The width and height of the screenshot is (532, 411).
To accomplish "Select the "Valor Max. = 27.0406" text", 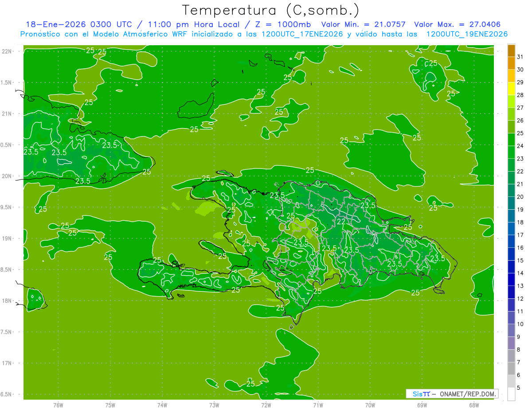I will [x=457, y=24].
